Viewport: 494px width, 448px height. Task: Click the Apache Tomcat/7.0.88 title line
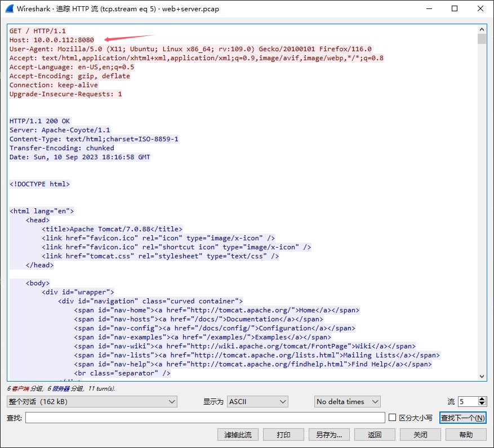112,229
